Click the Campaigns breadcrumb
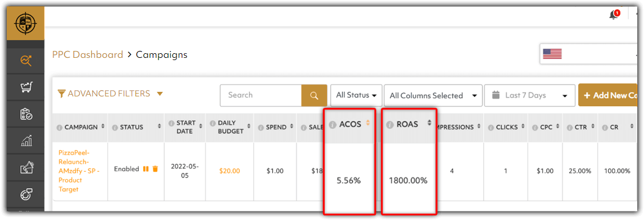This screenshot has height=220, width=644. [161, 54]
